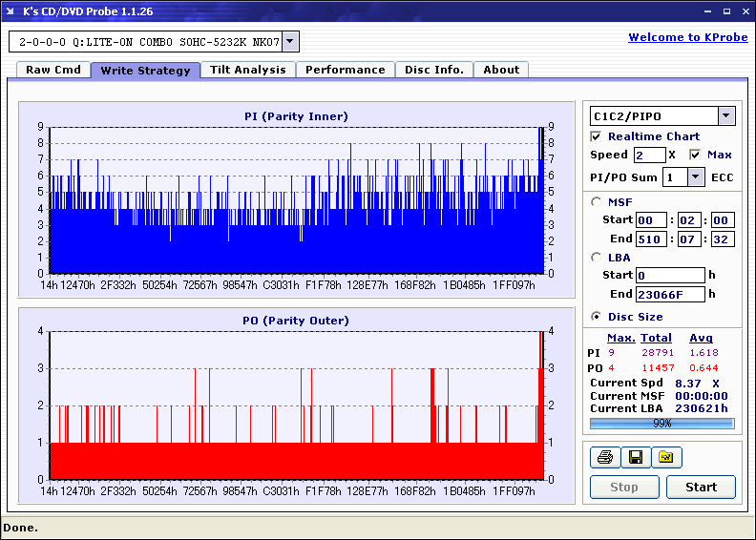756x540 pixels.
Task: Click the 99% scan progress bar
Action: click(661, 423)
